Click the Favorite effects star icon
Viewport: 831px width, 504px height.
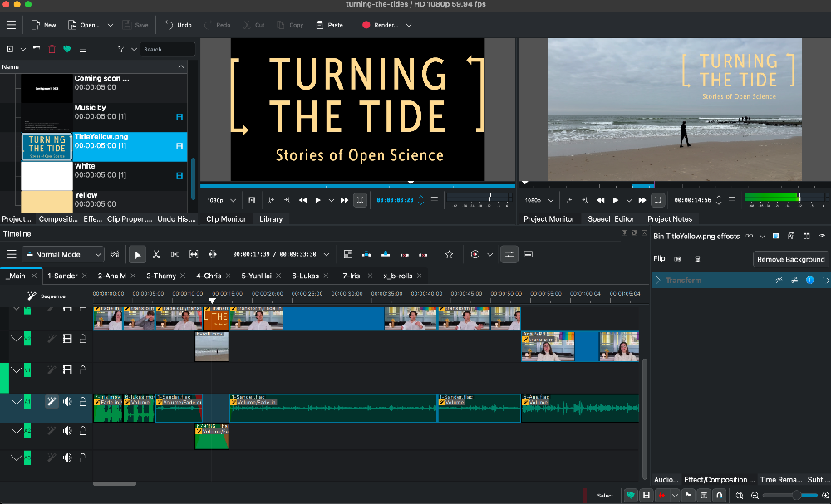[450, 254]
